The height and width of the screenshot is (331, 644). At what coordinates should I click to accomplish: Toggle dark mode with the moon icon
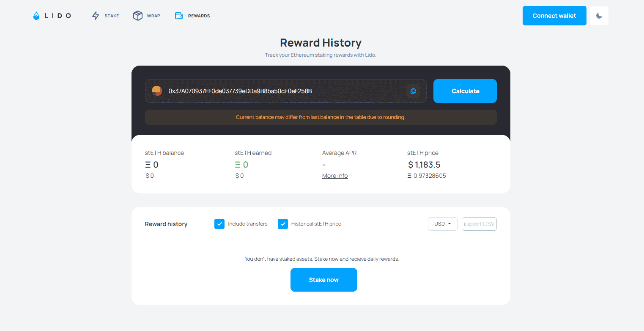599,15
